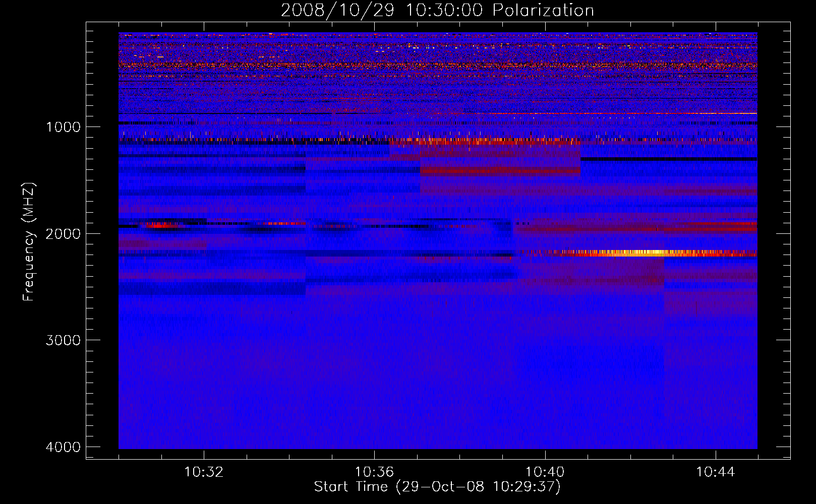Click the plot title '2008/10/29 10:30:00 Polarization'
The width and height of the screenshot is (816, 504).
pos(437,10)
